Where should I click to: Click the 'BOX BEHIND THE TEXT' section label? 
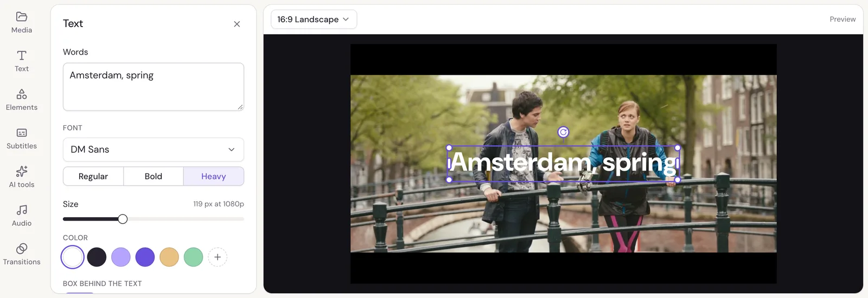(103, 283)
